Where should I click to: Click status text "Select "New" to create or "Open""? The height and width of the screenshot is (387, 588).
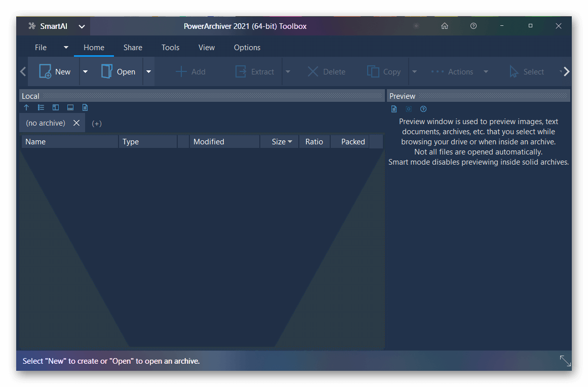pyautogui.click(x=77, y=361)
